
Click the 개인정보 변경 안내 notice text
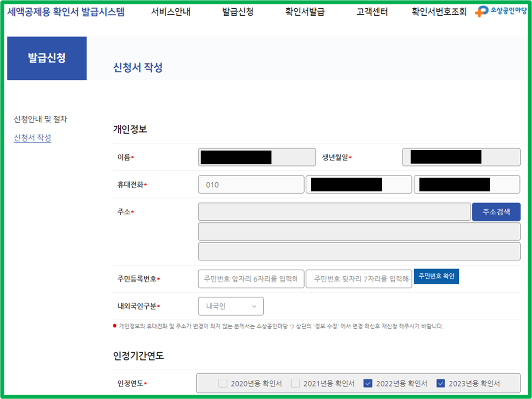[x=281, y=326]
